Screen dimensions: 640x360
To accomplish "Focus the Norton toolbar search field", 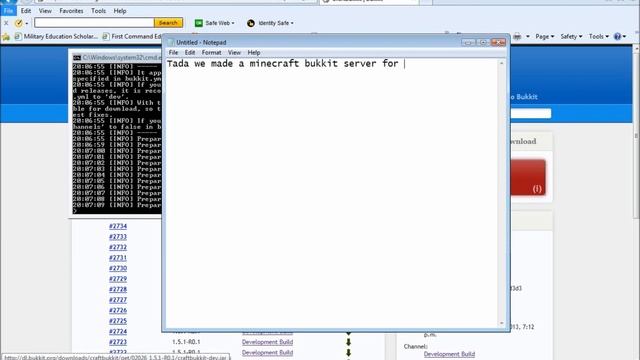I will (x=94, y=23).
